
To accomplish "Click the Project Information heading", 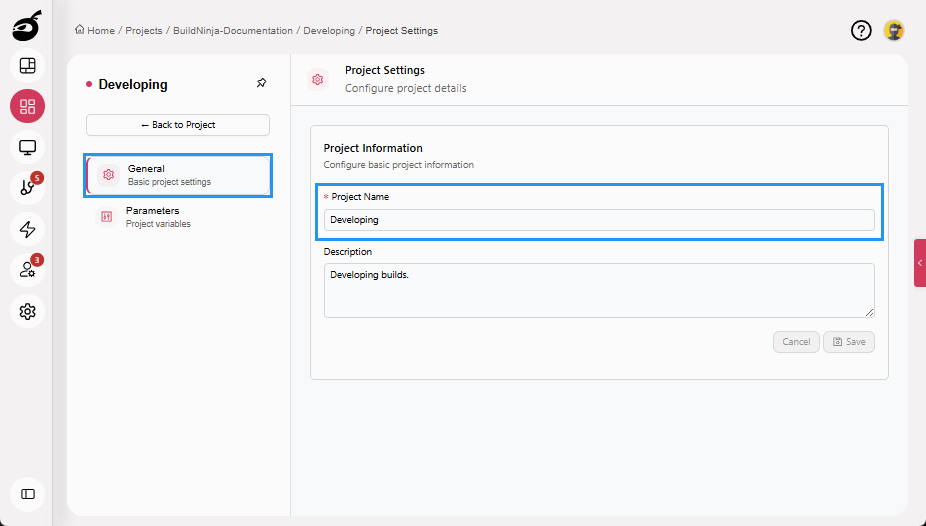I will (373, 148).
